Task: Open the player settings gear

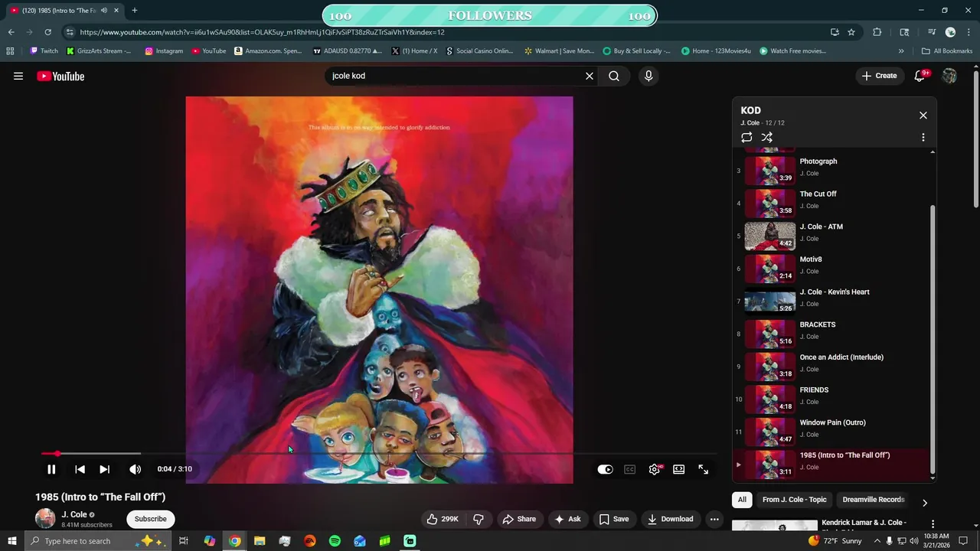Action: 655,469
